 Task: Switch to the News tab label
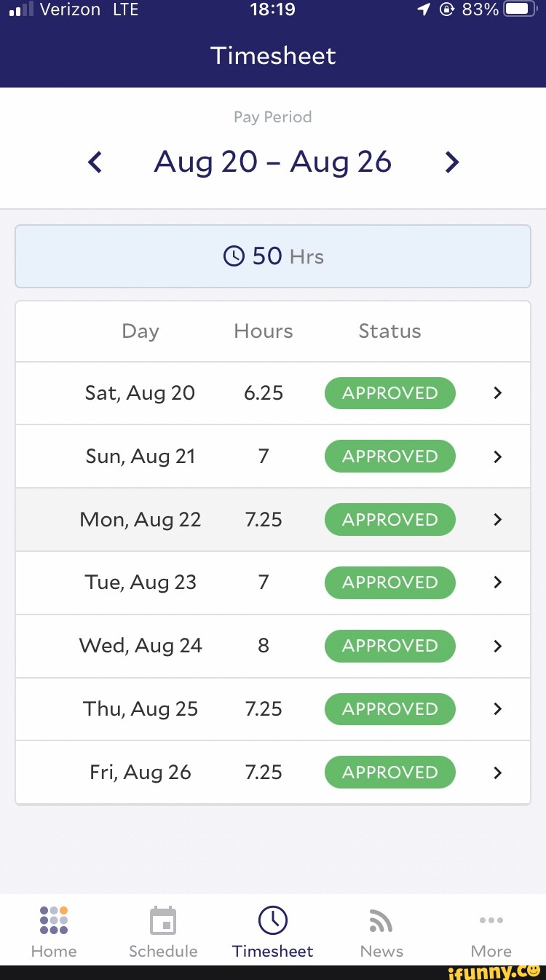tap(381, 951)
